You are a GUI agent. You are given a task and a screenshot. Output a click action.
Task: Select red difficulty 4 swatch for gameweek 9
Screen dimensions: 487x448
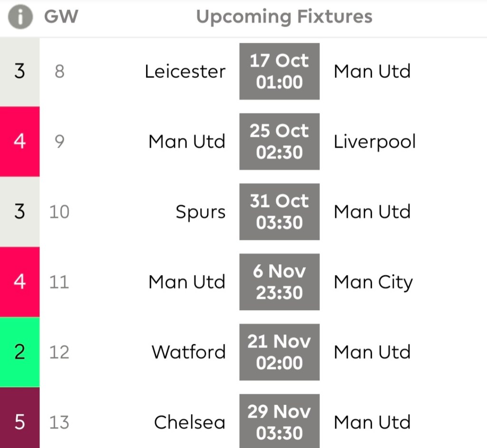(19, 142)
